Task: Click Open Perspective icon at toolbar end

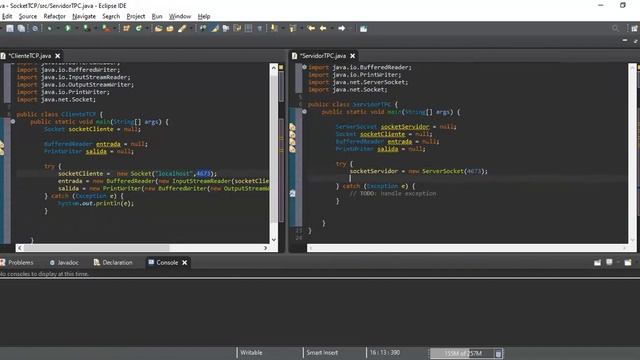Action: [634, 28]
